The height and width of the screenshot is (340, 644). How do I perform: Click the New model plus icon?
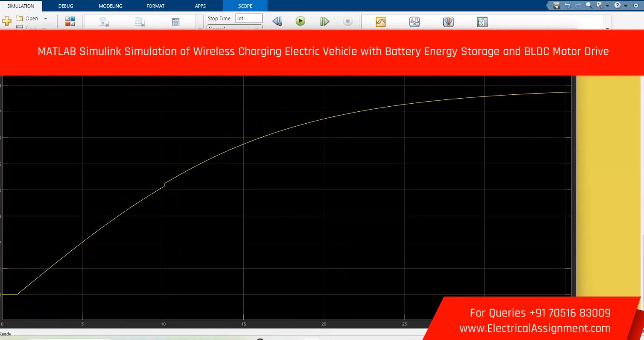coord(7,21)
